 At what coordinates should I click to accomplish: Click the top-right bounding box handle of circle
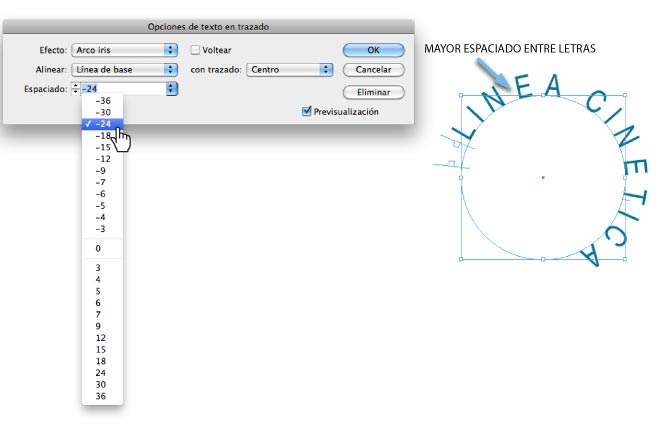625,95
